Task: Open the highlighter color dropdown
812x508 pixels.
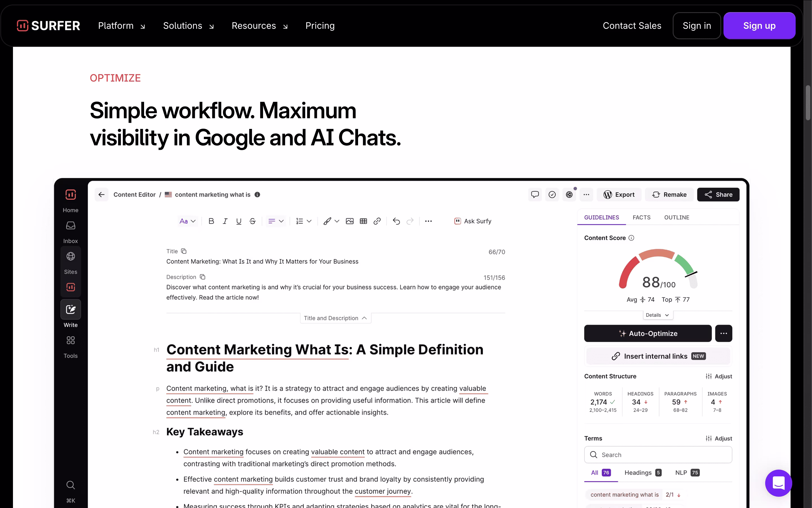Action: click(331, 221)
